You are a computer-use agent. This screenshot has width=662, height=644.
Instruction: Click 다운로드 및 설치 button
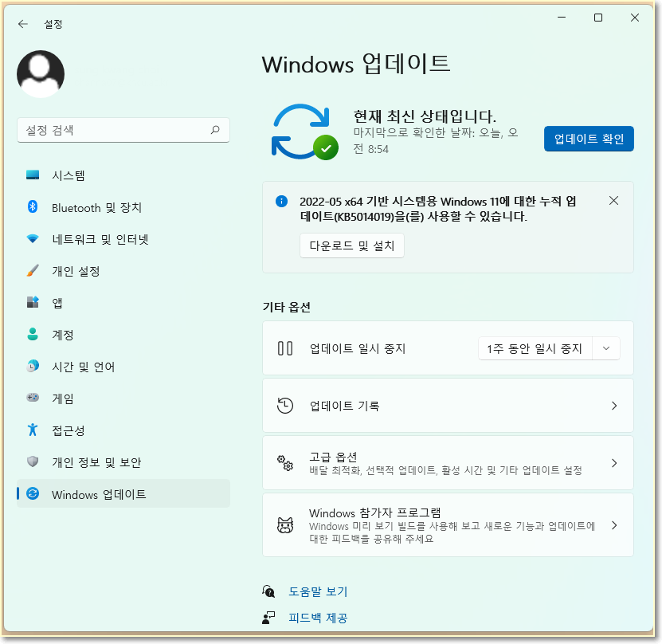coord(351,245)
